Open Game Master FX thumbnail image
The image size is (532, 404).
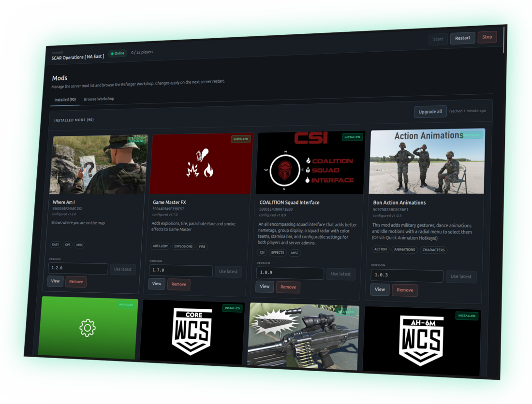pyautogui.click(x=201, y=164)
